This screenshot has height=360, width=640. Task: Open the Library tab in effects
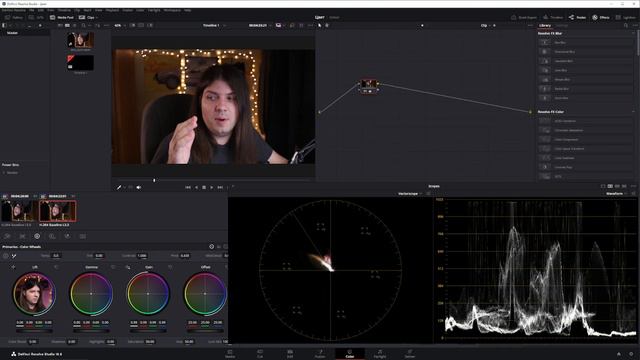click(545, 25)
